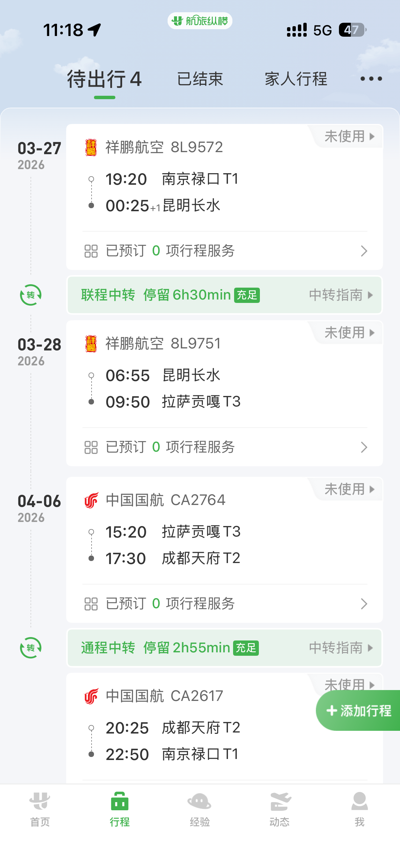Tap the three-dot more options icon
Image resolution: width=400 pixels, height=868 pixels.
pyautogui.click(x=371, y=79)
